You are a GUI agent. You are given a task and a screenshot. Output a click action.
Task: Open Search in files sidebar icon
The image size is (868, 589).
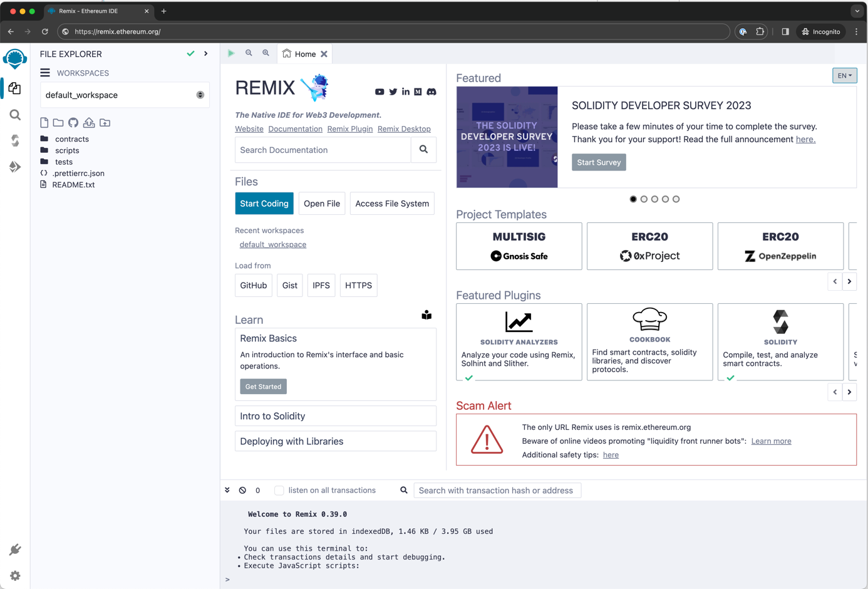[x=15, y=115]
